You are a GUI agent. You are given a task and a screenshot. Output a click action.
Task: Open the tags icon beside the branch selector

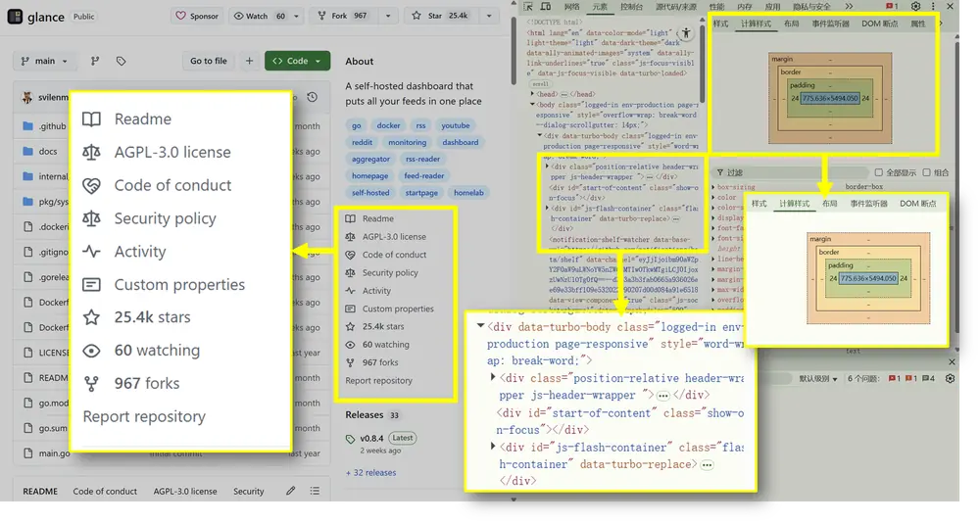pyautogui.click(x=121, y=61)
